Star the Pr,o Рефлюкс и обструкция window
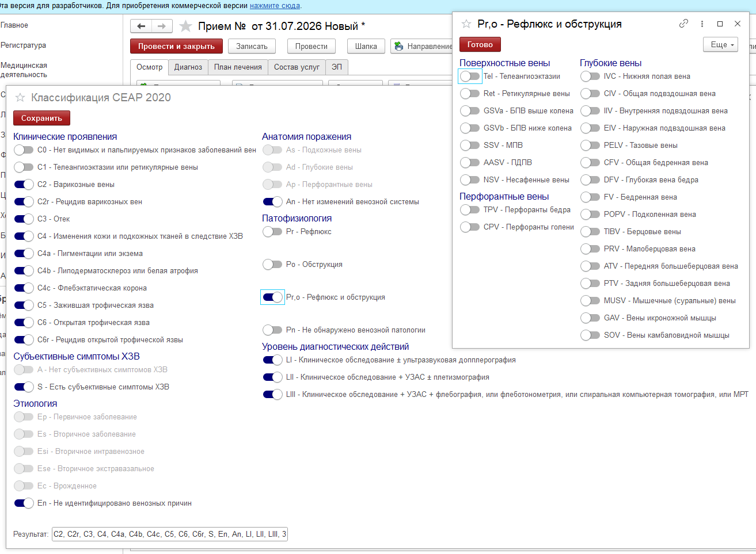 [466, 24]
